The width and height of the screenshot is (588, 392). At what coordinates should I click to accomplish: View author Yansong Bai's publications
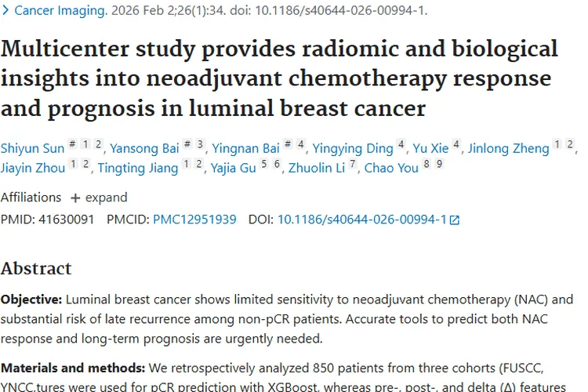[144, 148]
